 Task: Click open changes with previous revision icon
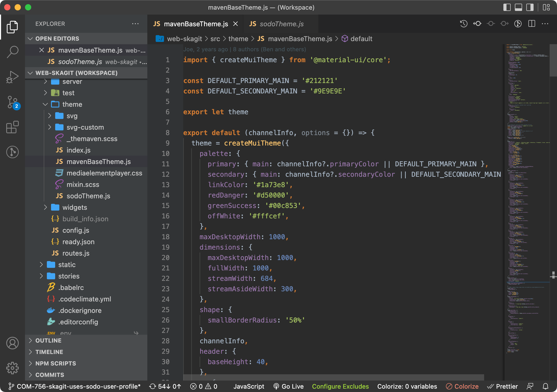coord(477,24)
